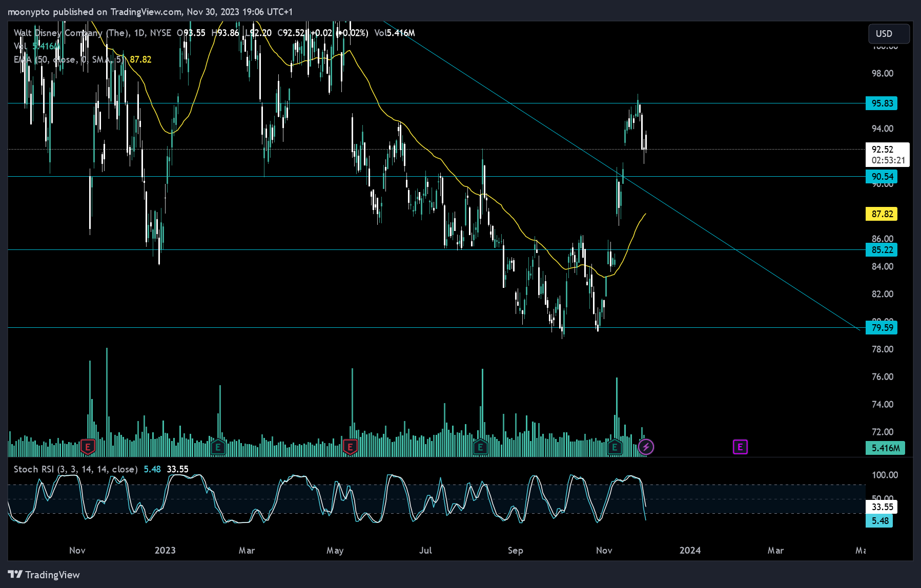
Task: Click the upcoming purple earnings marker in 2024
Action: tap(740, 447)
